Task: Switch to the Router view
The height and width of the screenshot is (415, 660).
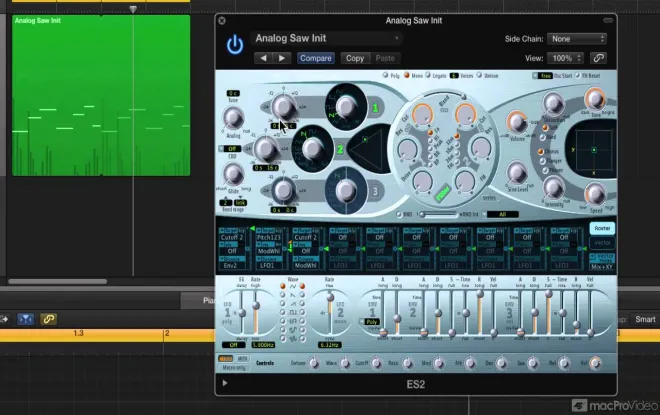Action: (x=602, y=228)
